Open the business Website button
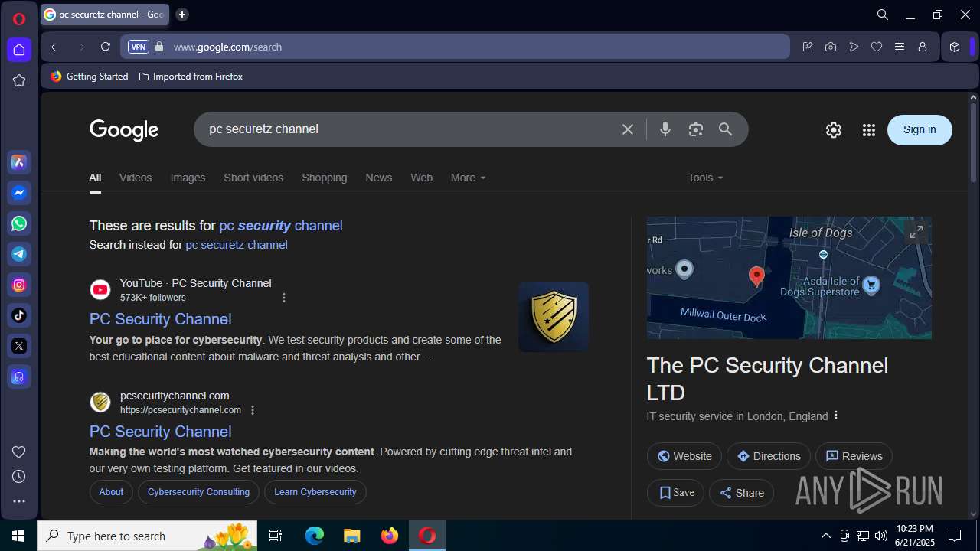This screenshot has width=980, height=551. 684,456
